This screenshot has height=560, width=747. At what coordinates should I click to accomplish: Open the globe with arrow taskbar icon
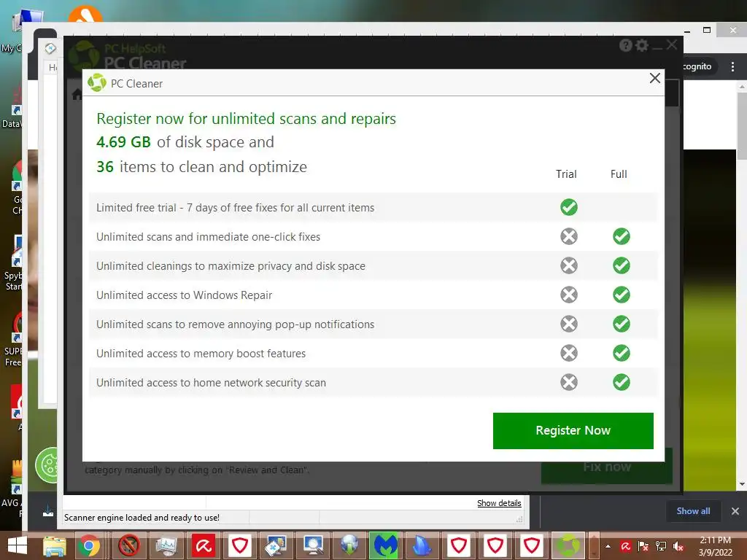click(349, 545)
